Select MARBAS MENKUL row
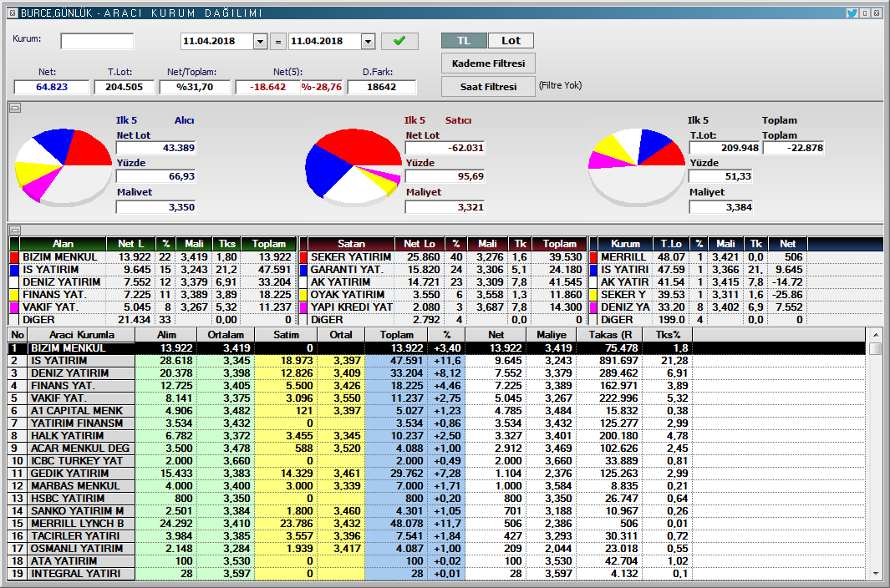The image size is (890, 588). (436, 485)
